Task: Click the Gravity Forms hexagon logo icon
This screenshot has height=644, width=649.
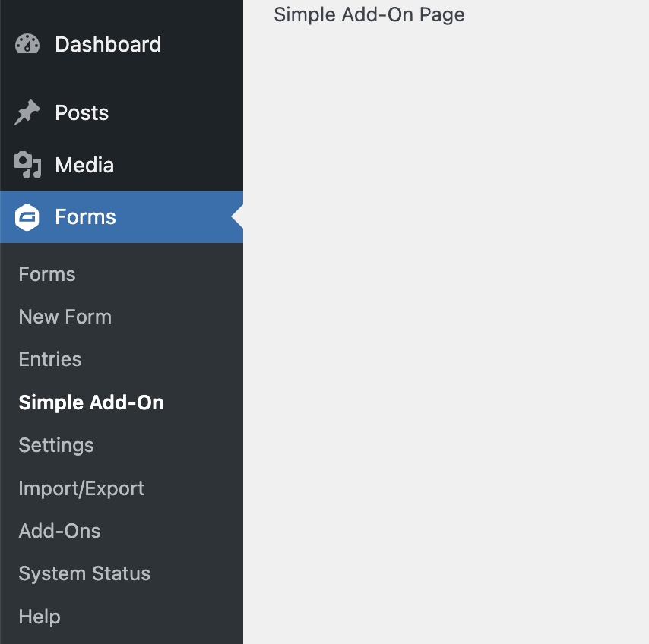Action: [27, 216]
